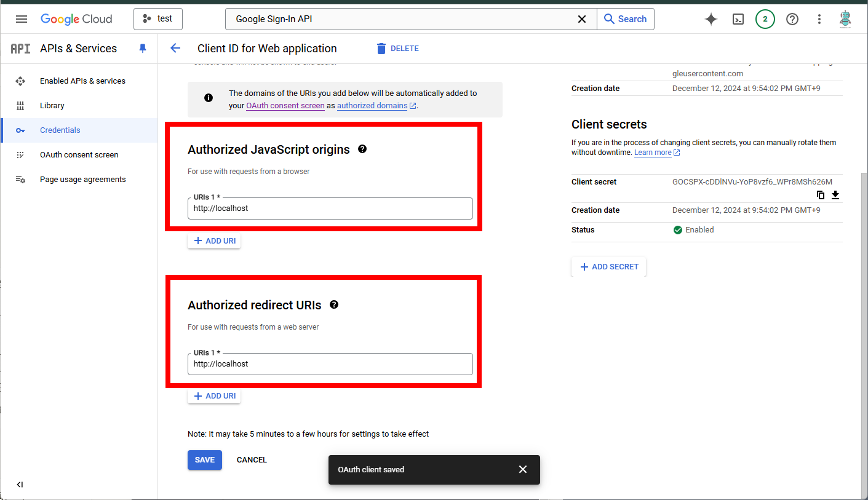Download the client secret JSON

click(835, 195)
